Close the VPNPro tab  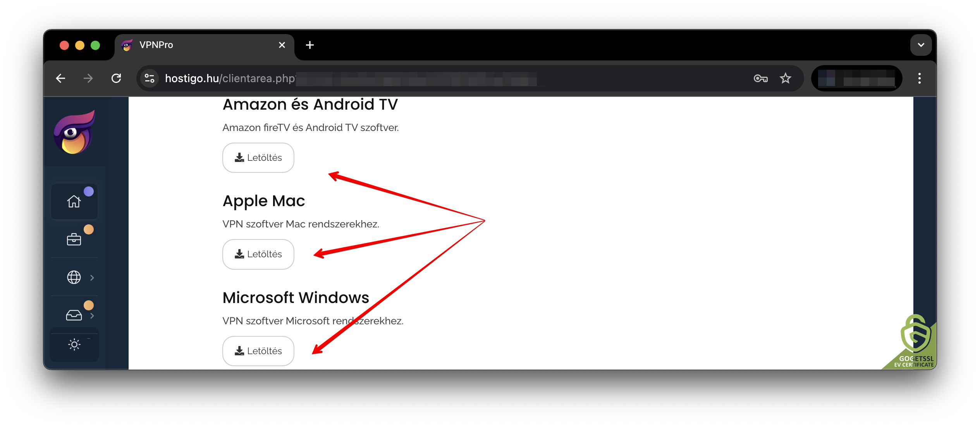pyautogui.click(x=282, y=45)
